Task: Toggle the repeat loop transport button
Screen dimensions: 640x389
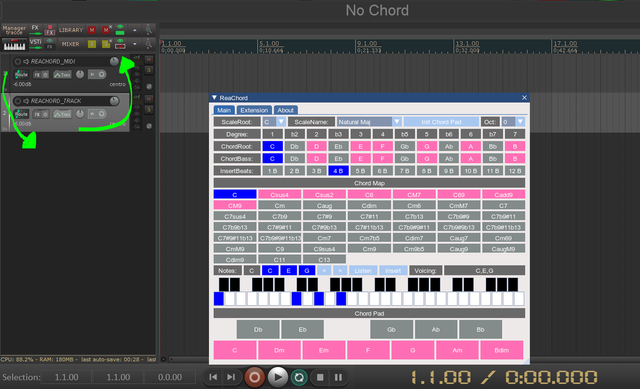Action: point(299,377)
